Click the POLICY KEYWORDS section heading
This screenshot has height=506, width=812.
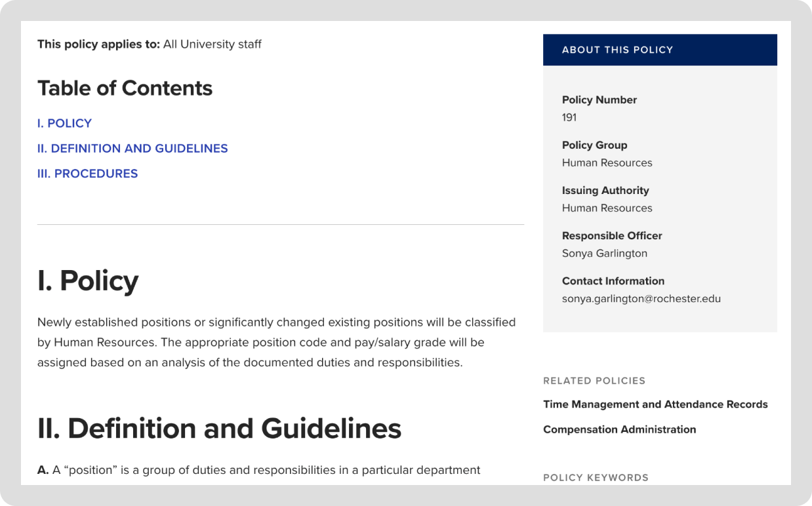595,478
